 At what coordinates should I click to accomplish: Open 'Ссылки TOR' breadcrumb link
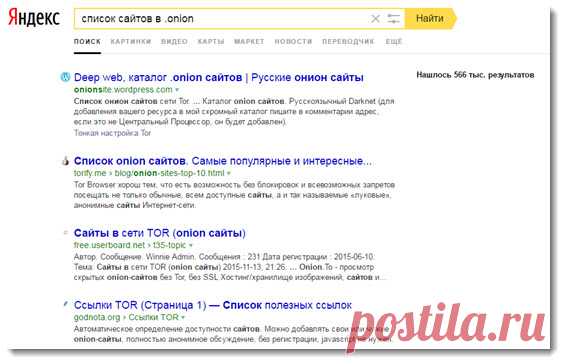coord(153,318)
